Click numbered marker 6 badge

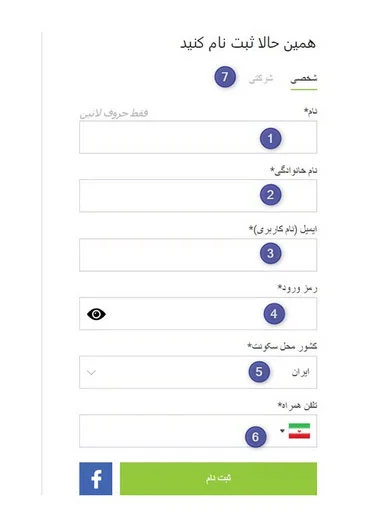tap(255, 437)
